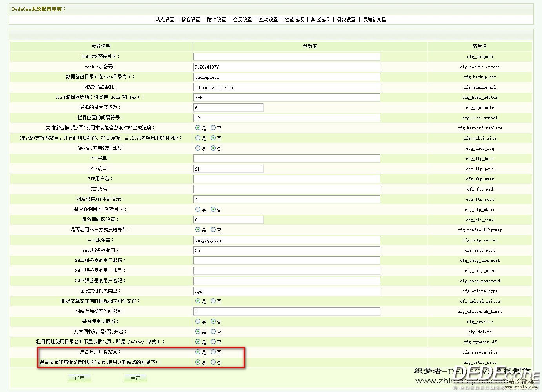
Task: Click the 专题的最大节点数 input field
Action: [x=228, y=107]
